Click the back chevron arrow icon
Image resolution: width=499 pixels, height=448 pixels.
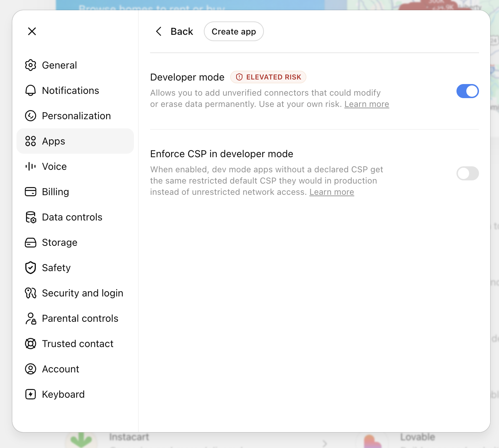click(159, 31)
